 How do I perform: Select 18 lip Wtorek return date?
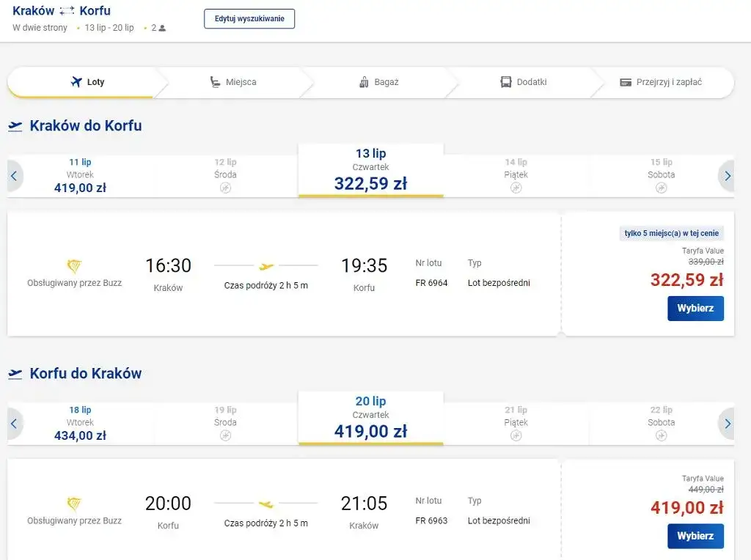80,424
